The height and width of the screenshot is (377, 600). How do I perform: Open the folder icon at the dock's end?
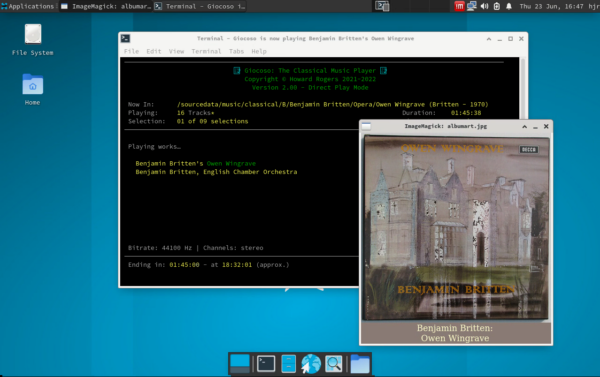360,363
